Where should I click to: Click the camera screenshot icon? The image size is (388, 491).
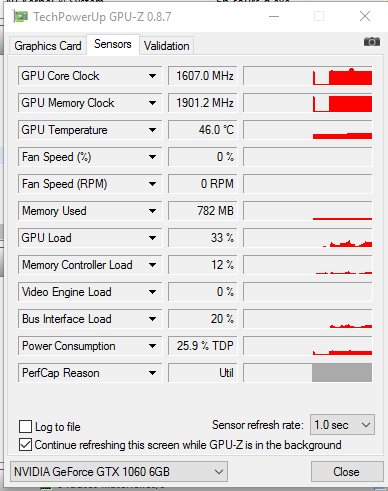pyautogui.click(x=372, y=42)
